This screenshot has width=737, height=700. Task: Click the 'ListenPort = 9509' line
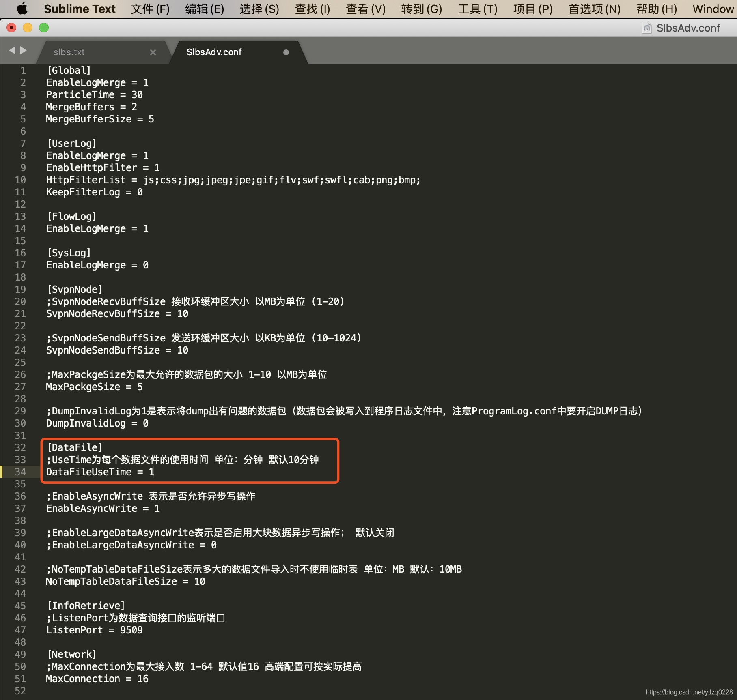pos(94,630)
